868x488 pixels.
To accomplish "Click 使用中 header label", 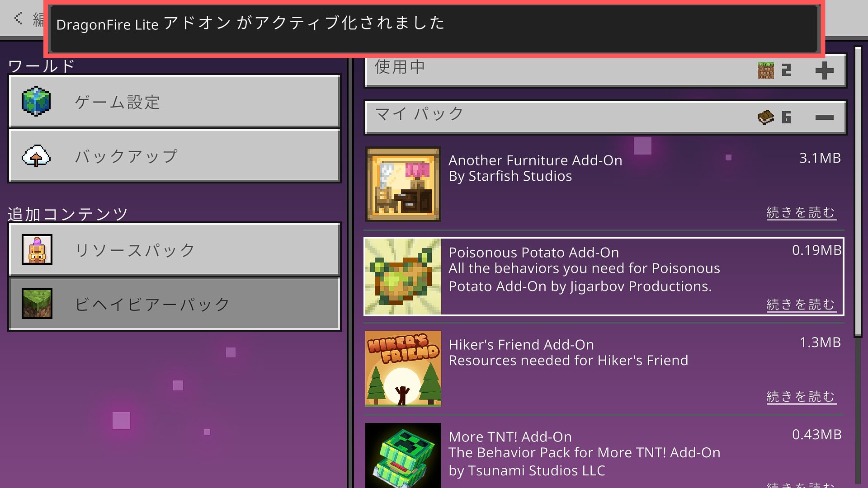I will [x=400, y=67].
